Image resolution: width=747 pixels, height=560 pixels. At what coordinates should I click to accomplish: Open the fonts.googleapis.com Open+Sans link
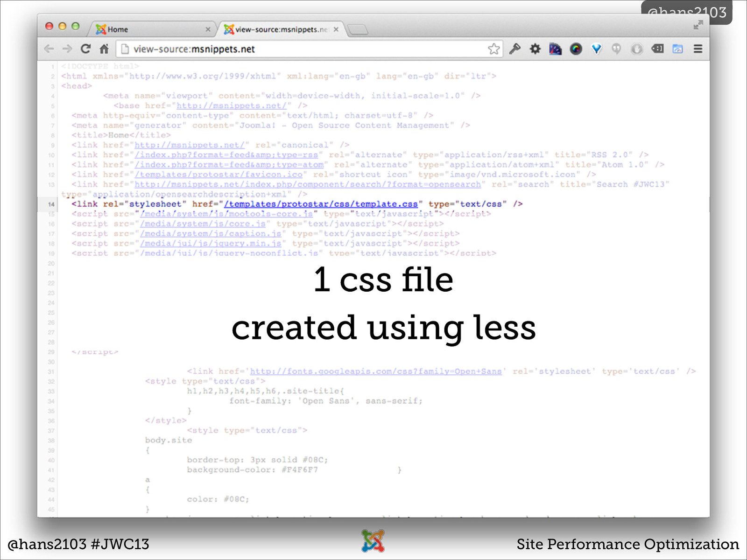pyautogui.click(x=376, y=371)
